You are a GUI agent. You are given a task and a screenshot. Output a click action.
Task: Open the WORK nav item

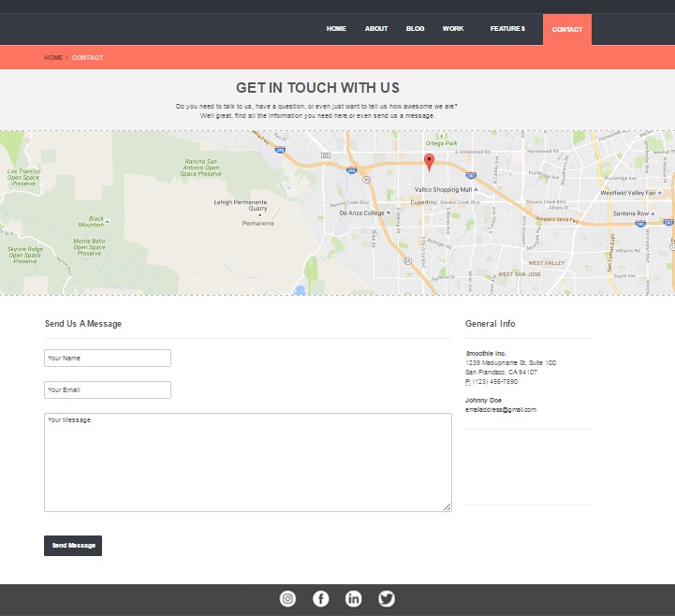point(453,29)
